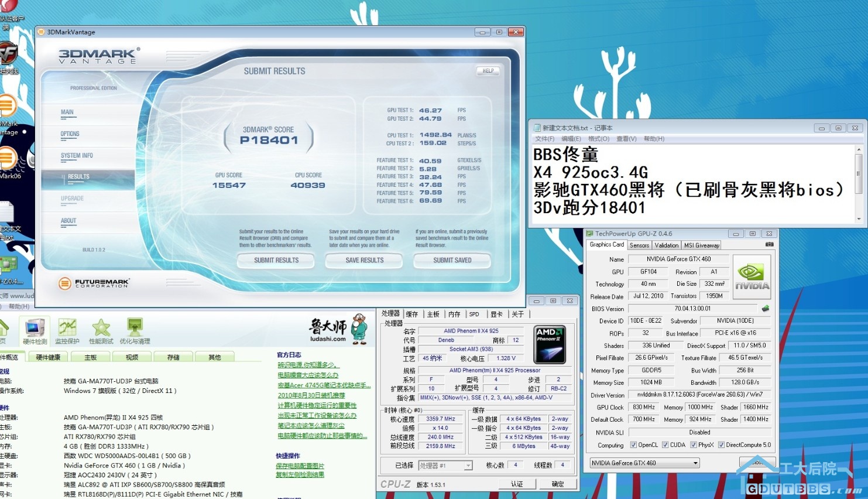
Task: Click the Notepad scrollbar up arrow
Action: coord(859,150)
